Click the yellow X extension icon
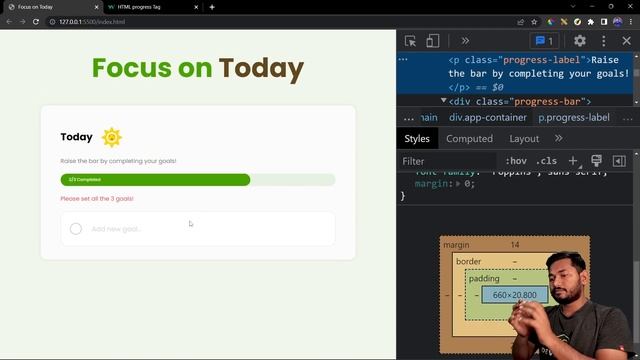 [564, 22]
